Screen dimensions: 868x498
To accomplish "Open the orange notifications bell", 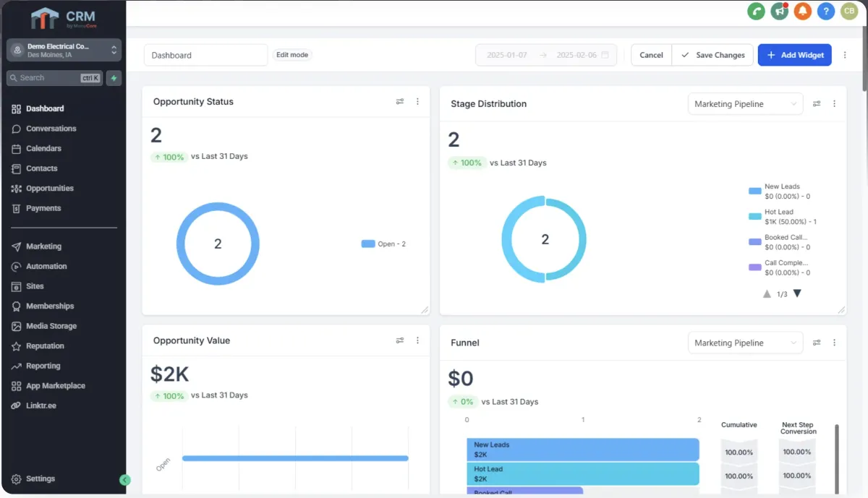I will click(x=802, y=11).
